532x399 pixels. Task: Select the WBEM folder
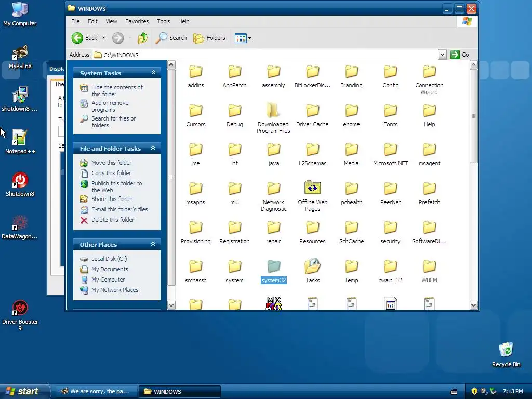coord(429,271)
